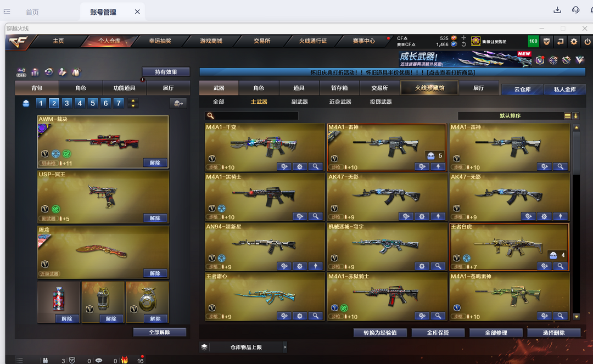The height and width of the screenshot is (364, 593).
Task: Open the character edit icon
Action: pyautogui.click(x=63, y=72)
